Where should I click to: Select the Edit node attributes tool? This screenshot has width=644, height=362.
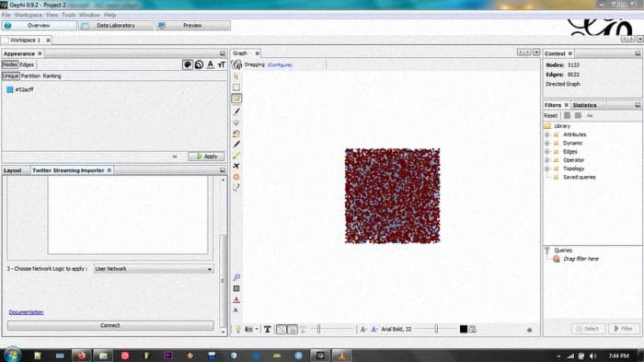click(x=236, y=188)
